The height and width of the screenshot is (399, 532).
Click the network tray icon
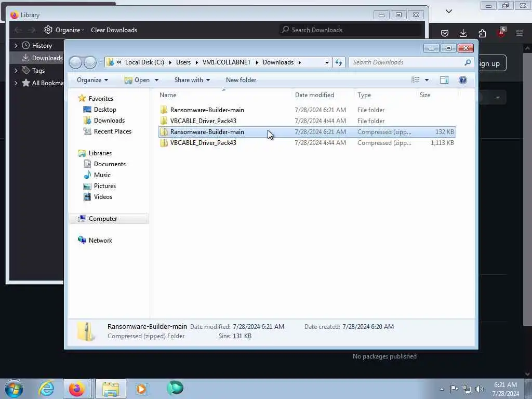click(467, 389)
